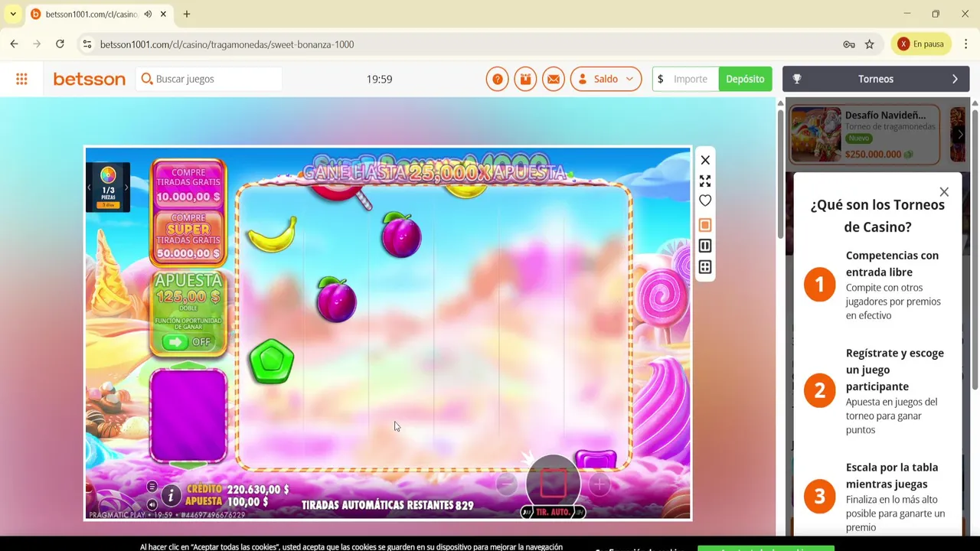Screen dimensions: 980x551
Task: Open the game info button
Action: (171, 496)
